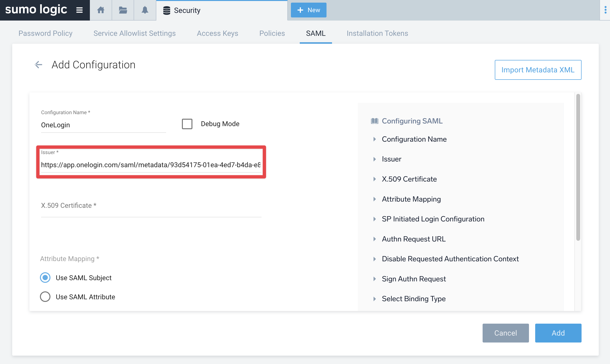Open the alerts bell icon

(145, 10)
